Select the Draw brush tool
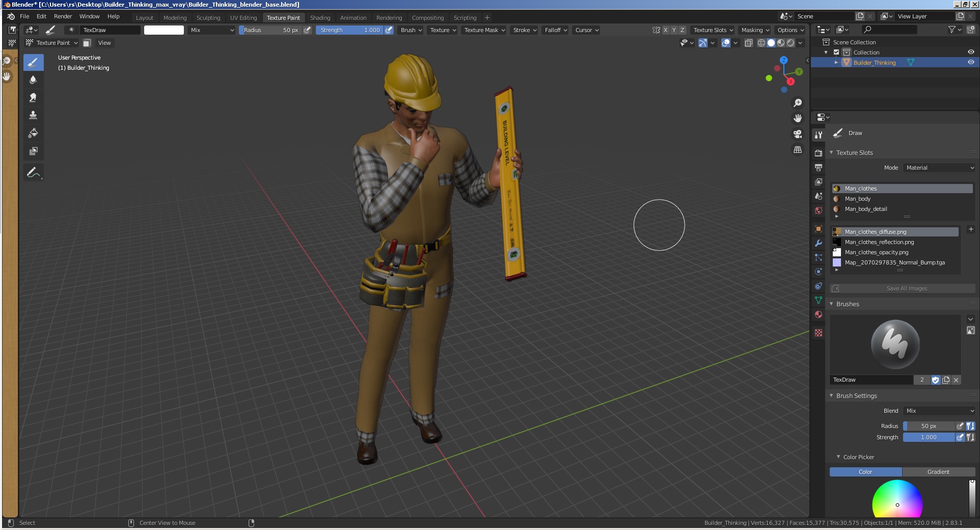The image size is (980, 530). pos(33,62)
